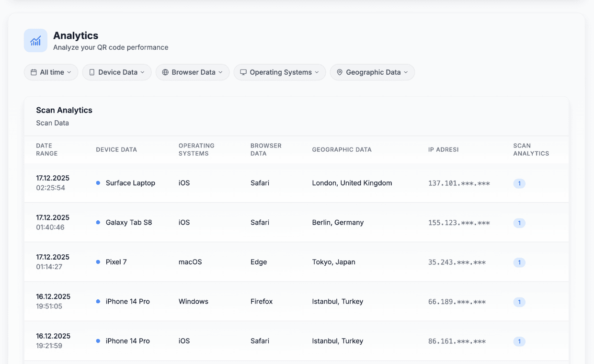Open the All time dropdown
The width and height of the screenshot is (594, 364).
[51, 72]
